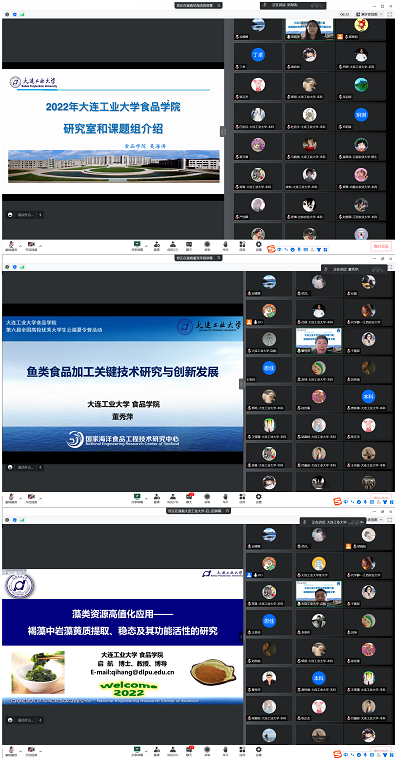Open Settings gear in the 2022 introduction meeting toolbar
This screenshot has width=397, height=760.
tap(258, 246)
